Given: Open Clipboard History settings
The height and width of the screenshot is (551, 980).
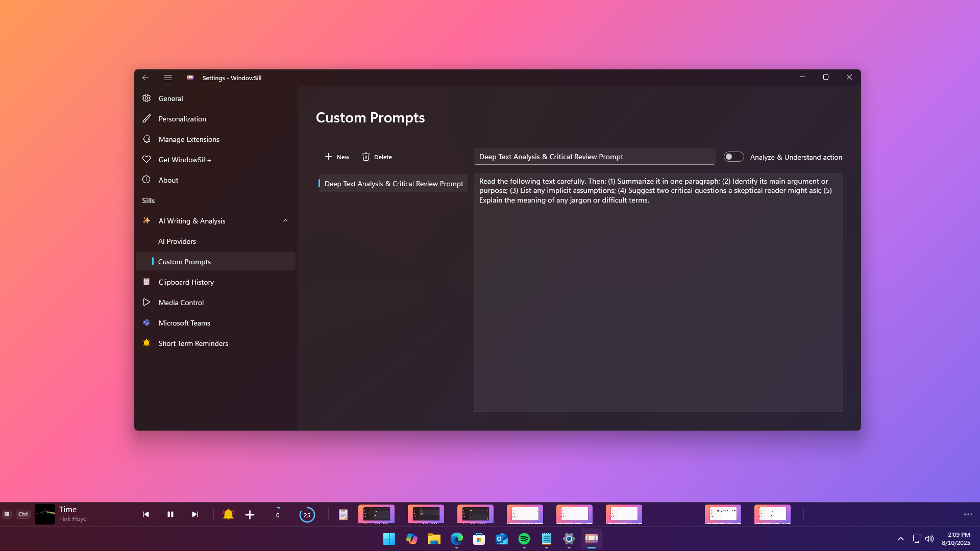Looking at the screenshot, I should (x=186, y=282).
